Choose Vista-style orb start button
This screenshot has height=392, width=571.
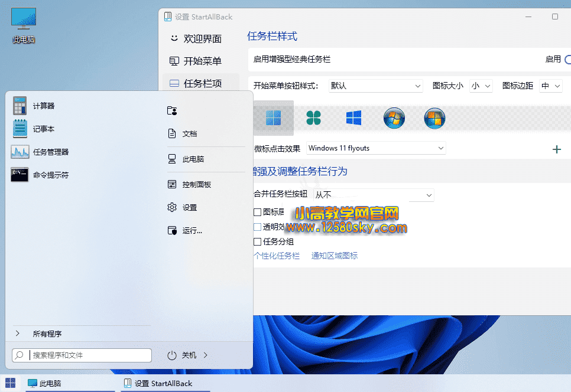pyautogui.click(x=434, y=118)
